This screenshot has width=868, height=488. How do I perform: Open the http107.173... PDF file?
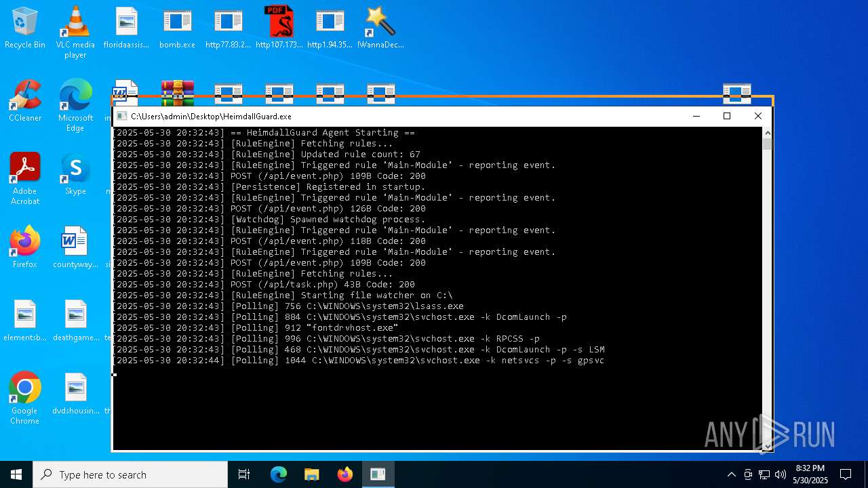(279, 28)
